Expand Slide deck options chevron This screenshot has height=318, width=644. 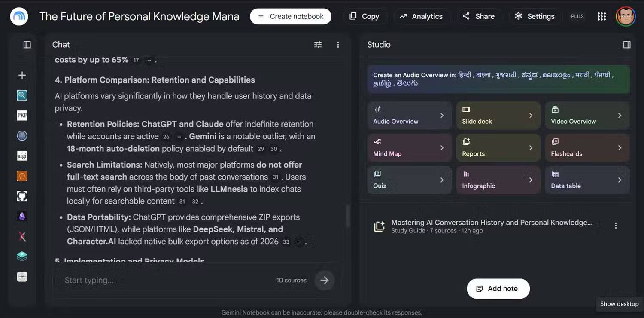(x=531, y=116)
